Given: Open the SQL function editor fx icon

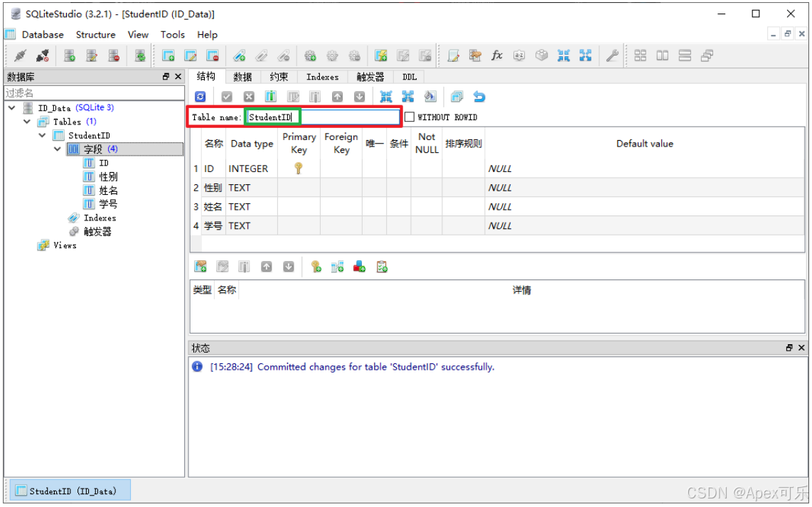Looking at the screenshot, I should 497,55.
